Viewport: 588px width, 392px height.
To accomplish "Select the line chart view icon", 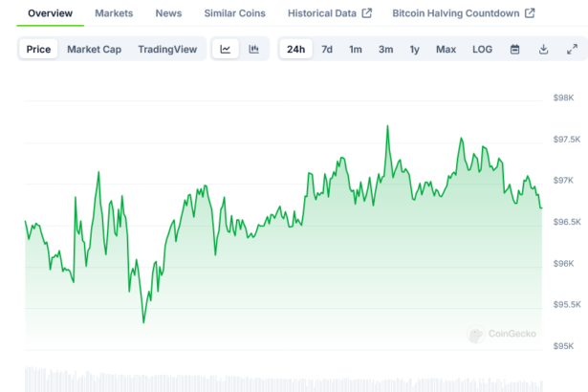I will (x=225, y=50).
